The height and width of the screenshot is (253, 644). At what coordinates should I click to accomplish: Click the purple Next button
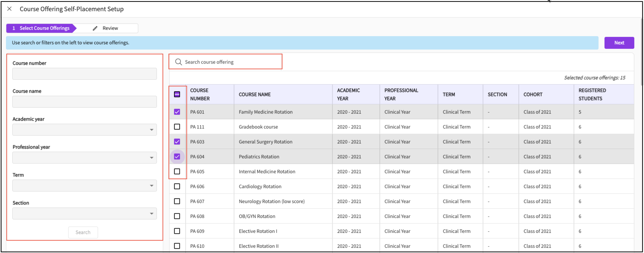619,43
